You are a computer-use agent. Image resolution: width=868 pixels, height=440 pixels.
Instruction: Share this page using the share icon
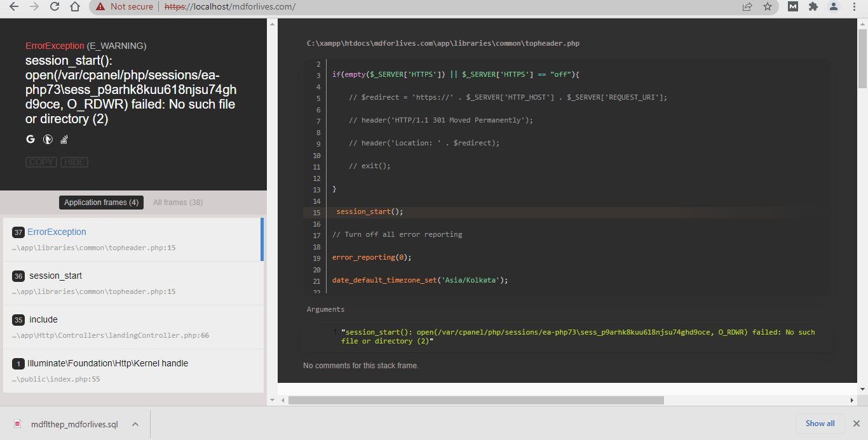[x=747, y=6]
